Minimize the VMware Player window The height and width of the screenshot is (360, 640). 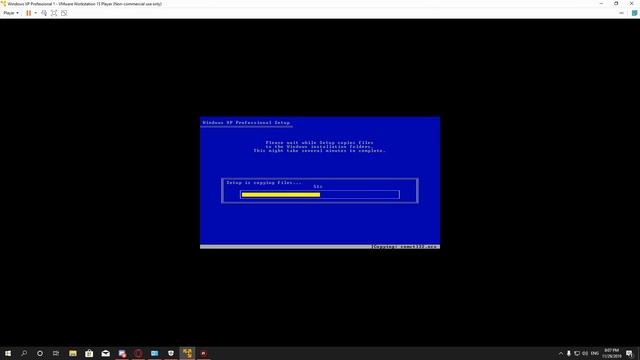click(601, 4)
